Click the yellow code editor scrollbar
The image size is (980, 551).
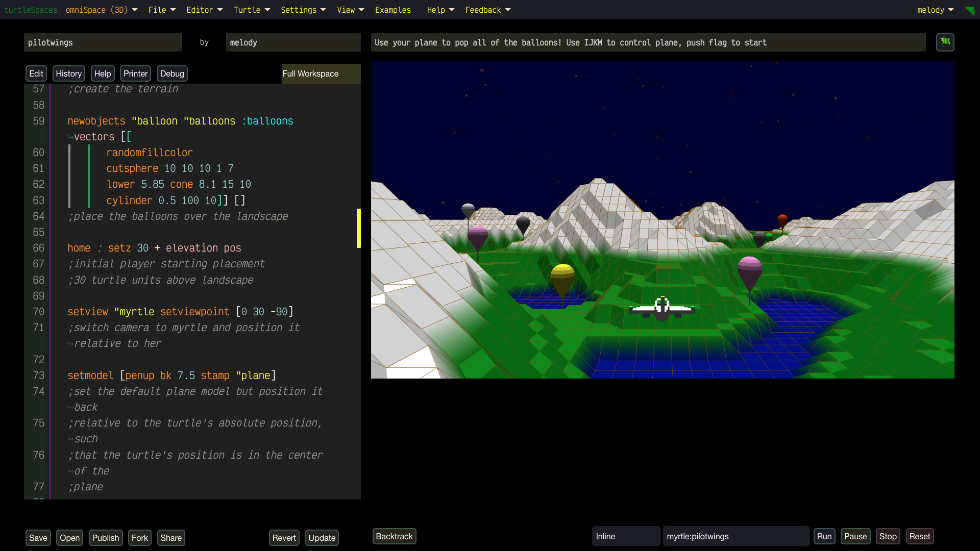(359, 228)
